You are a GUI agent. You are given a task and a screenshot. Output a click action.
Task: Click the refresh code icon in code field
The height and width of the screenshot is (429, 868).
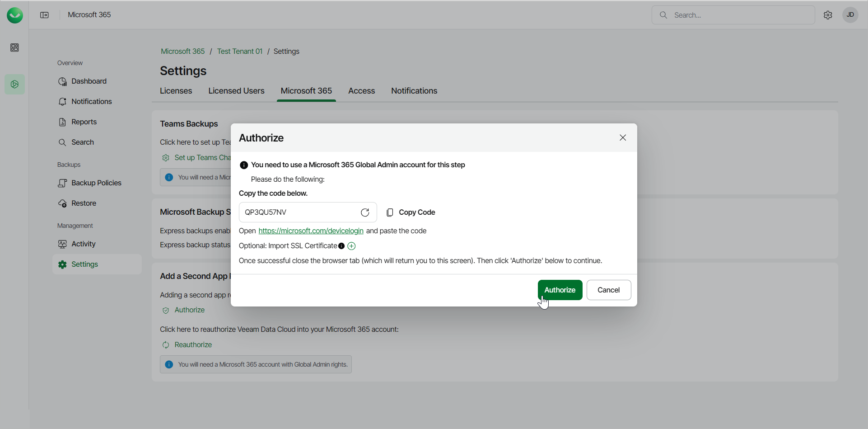pyautogui.click(x=365, y=212)
